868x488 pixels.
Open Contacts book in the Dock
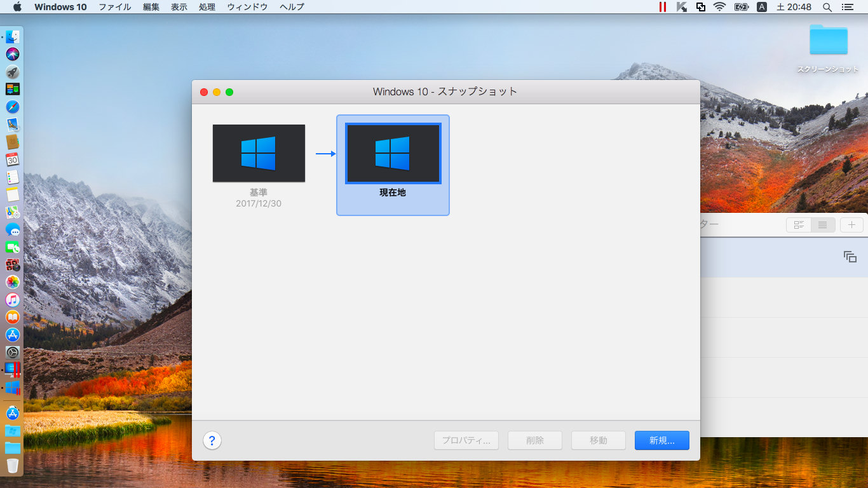[13, 142]
